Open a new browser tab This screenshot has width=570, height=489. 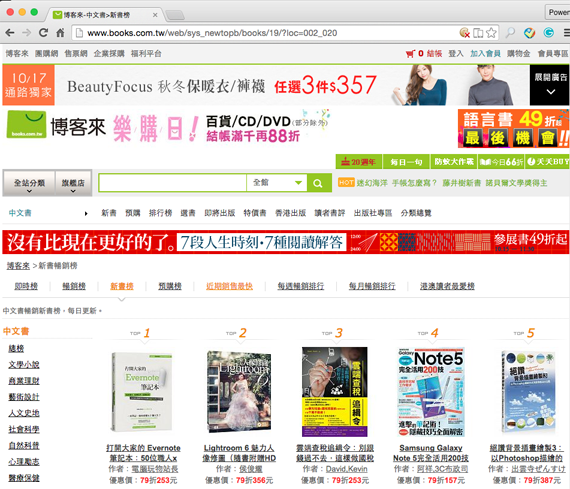[x=175, y=15]
